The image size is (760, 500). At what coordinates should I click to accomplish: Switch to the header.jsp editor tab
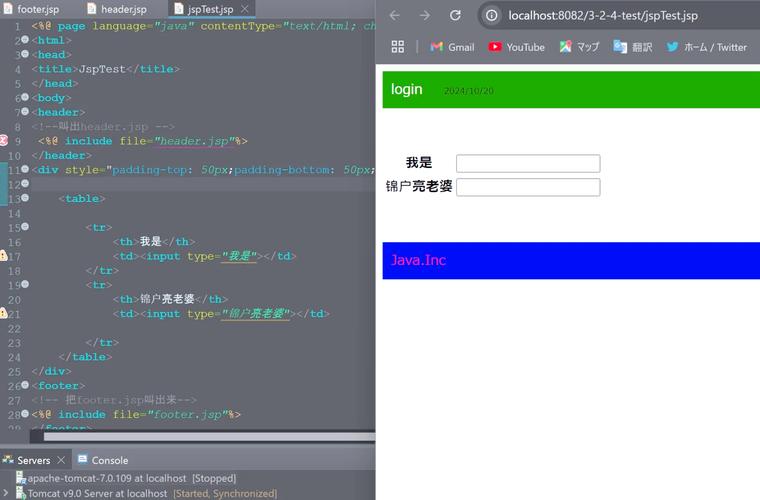[123, 9]
